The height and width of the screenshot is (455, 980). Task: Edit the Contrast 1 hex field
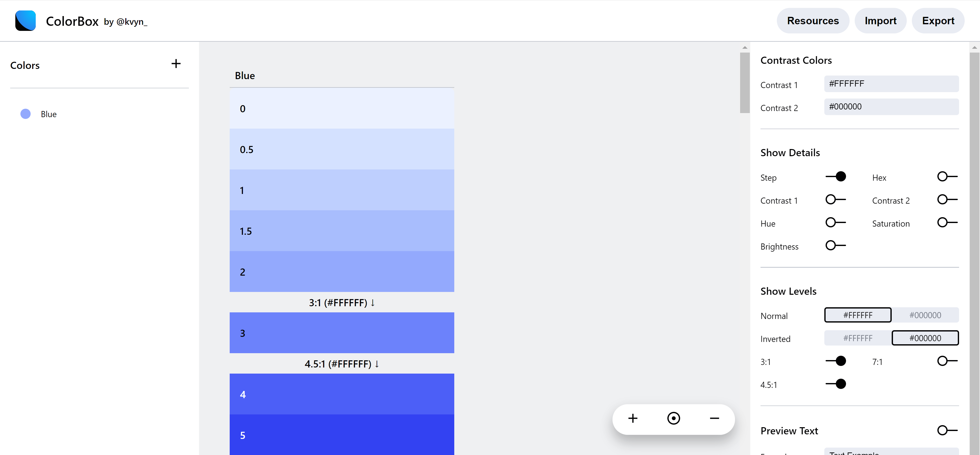(x=891, y=84)
